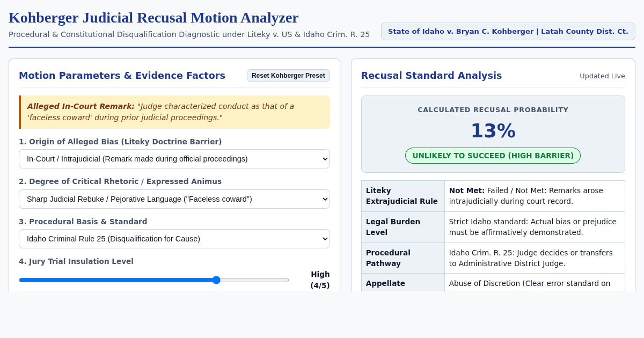Click the High (4/5) slider value label
The image size is (644, 338).
(x=320, y=280)
